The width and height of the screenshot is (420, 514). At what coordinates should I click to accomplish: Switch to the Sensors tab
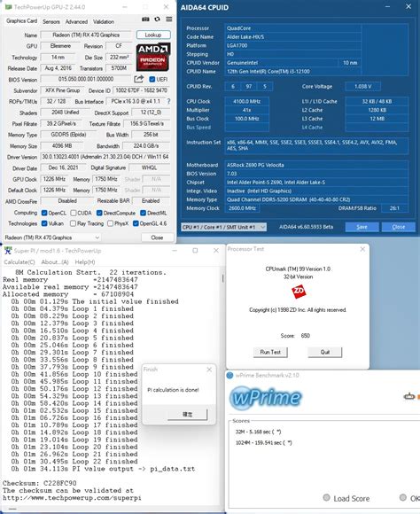(51, 21)
